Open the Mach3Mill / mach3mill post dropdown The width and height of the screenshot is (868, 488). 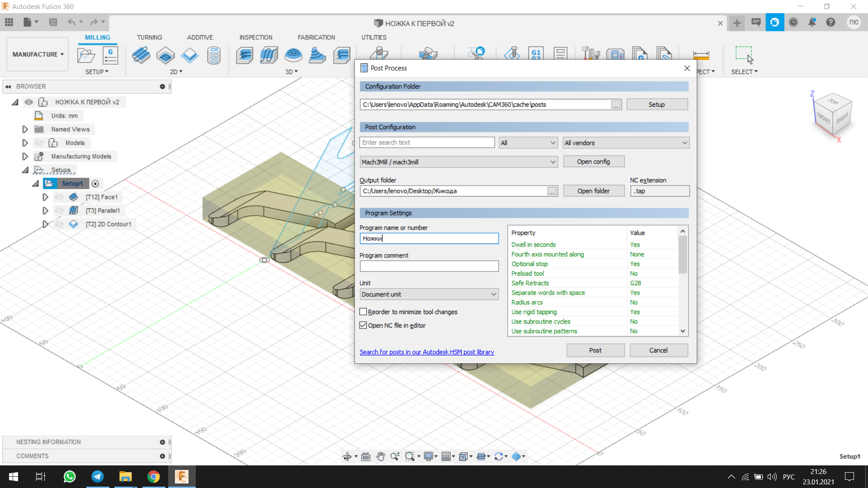(459, 162)
